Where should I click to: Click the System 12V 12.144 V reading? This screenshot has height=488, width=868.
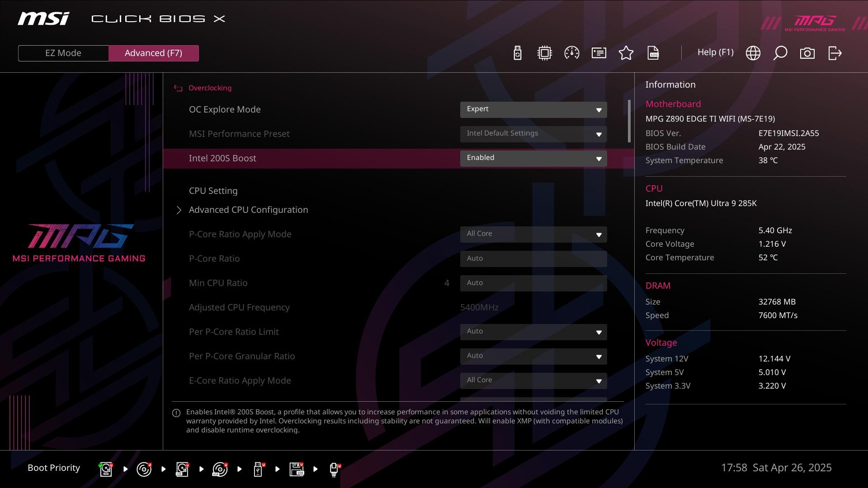pos(774,359)
